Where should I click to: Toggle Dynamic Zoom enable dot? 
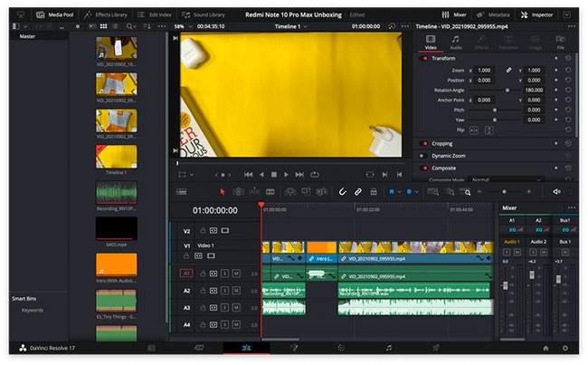tap(422, 156)
